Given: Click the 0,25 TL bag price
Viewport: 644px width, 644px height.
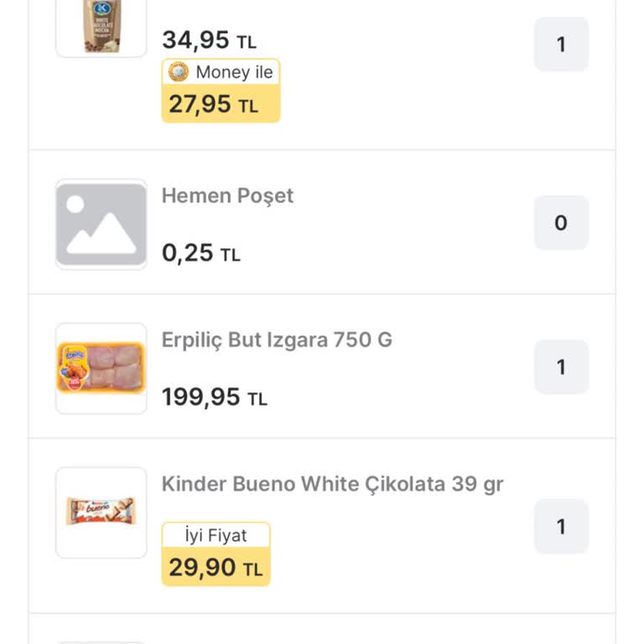Looking at the screenshot, I should pos(200,252).
